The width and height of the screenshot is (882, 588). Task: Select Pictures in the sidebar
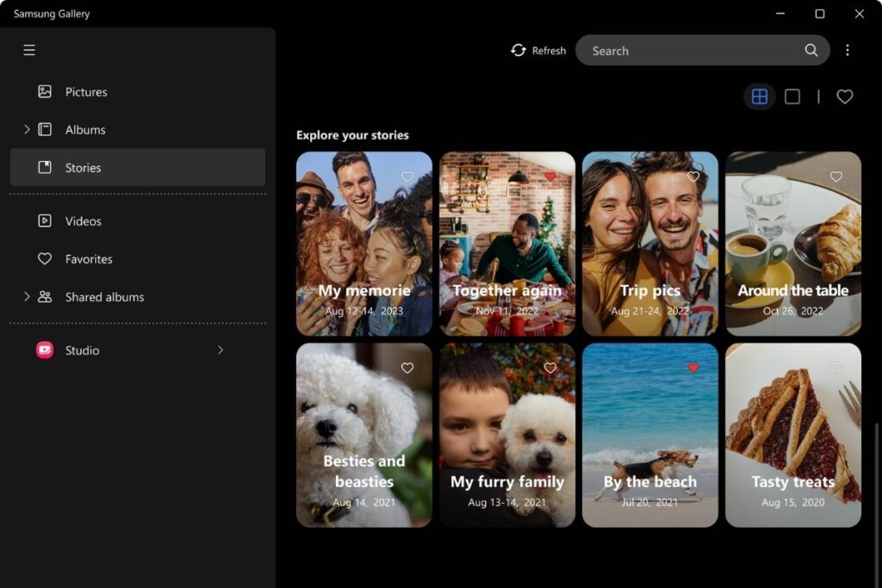pos(138,91)
